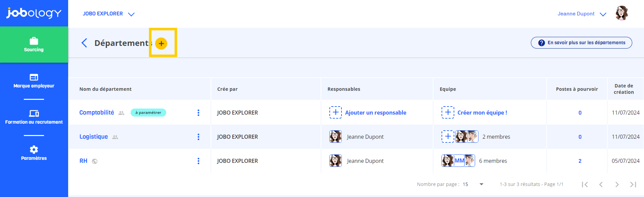Open the Logistique department
Image resolution: width=644 pixels, height=197 pixels.
tap(94, 137)
